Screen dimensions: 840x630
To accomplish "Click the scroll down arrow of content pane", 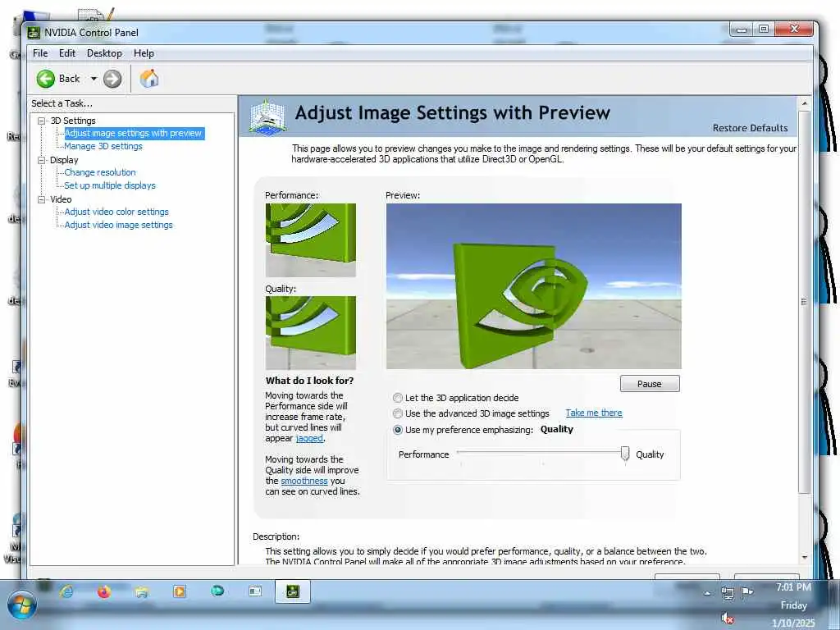I will (x=804, y=558).
